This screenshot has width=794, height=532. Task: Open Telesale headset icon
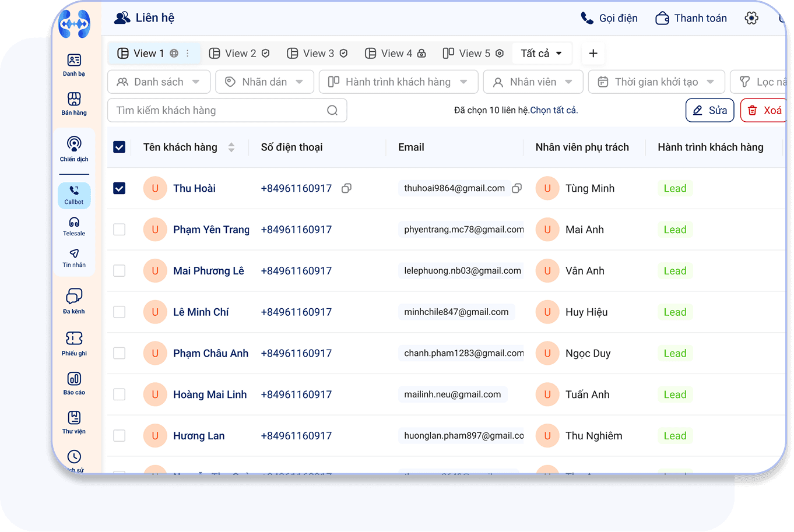(74, 226)
